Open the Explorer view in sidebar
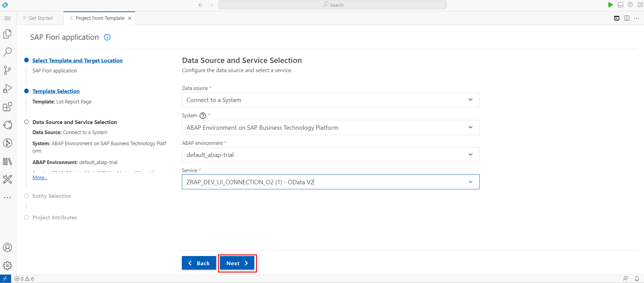644x283 pixels. tap(7, 34)
